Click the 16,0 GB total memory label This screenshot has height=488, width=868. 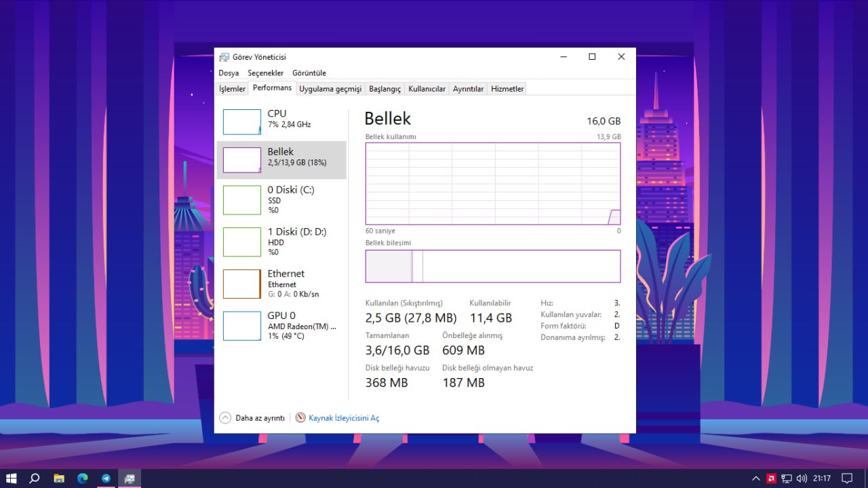tap(604, 121)
